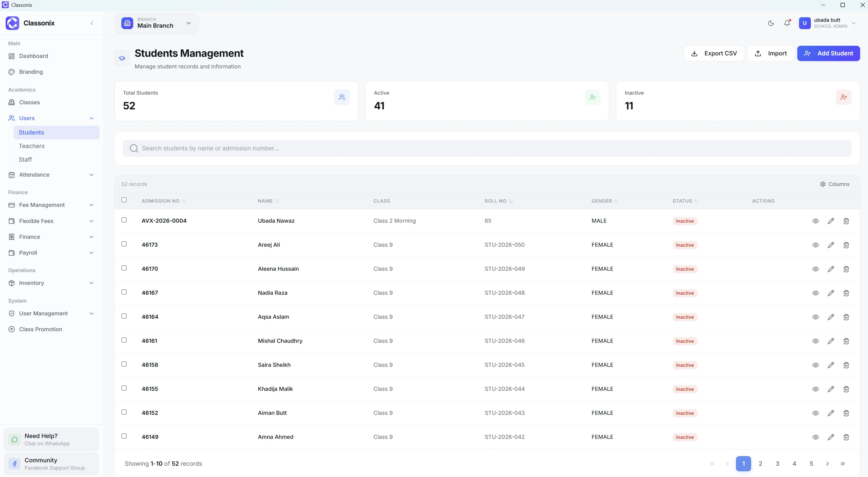Open Columns settings via the gear icon
This screenshot has height=477, width=868.
click(x=835, y=184)
